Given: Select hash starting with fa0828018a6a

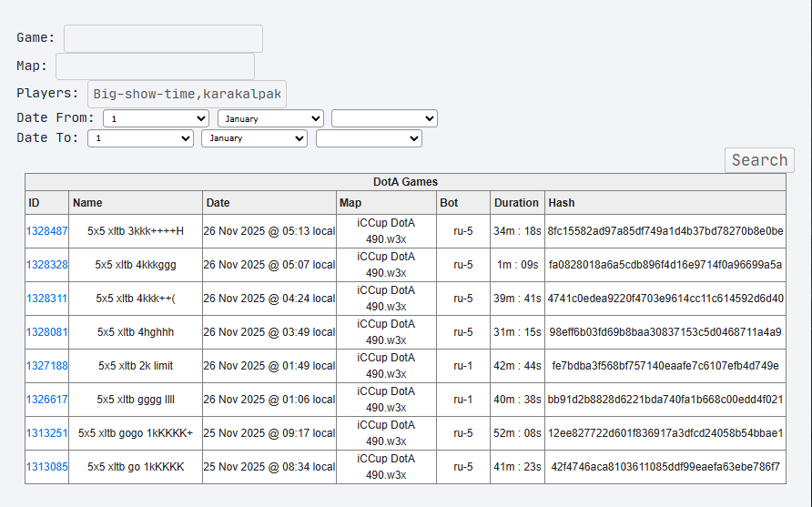Looking at the screenshot, I should 665,265.
